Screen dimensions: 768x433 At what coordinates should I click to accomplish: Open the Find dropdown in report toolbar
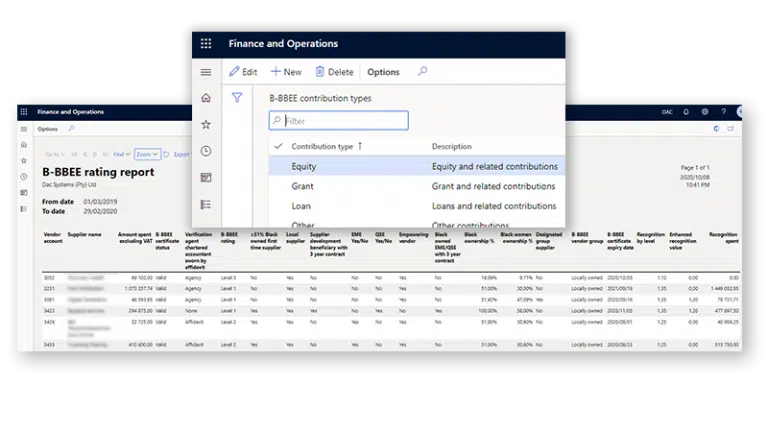point(121,154)
